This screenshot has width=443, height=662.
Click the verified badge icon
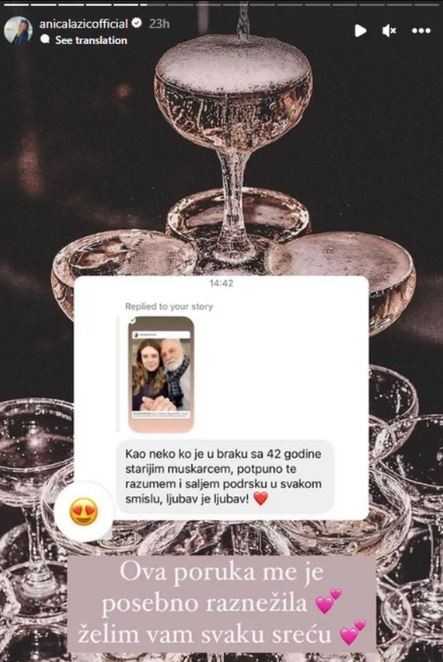pyautogui.click(x=136, y=23)
